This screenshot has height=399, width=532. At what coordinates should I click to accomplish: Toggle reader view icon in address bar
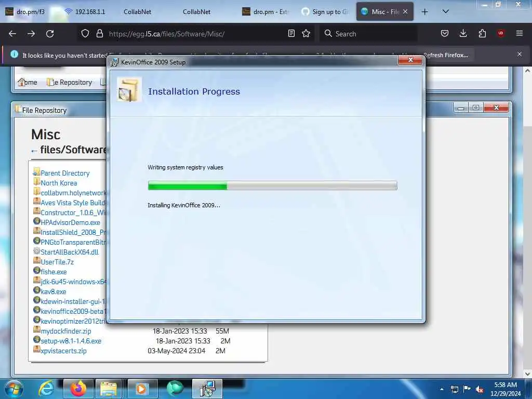tap(291, 33)
